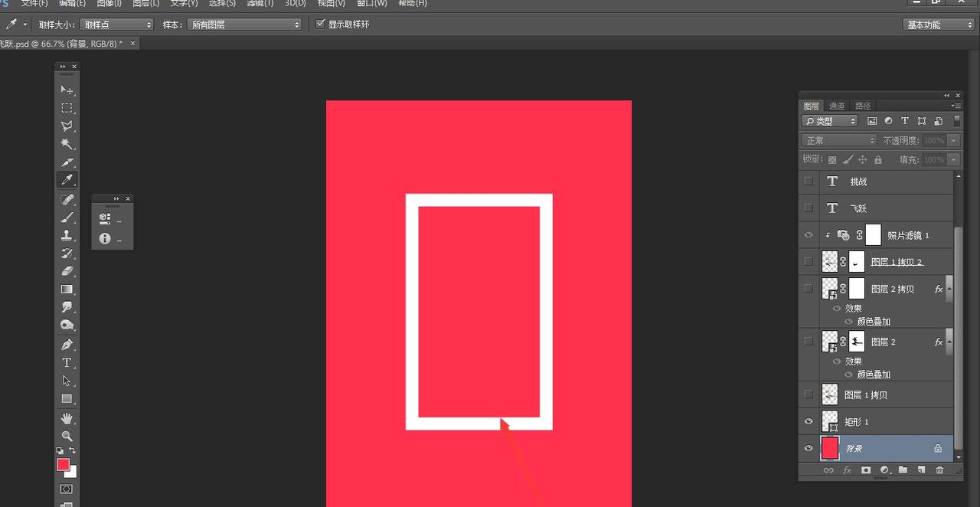Select the Pen tool
Image resolution: width=980 pixels, height=507 pixels.
(x=67, y=344)
